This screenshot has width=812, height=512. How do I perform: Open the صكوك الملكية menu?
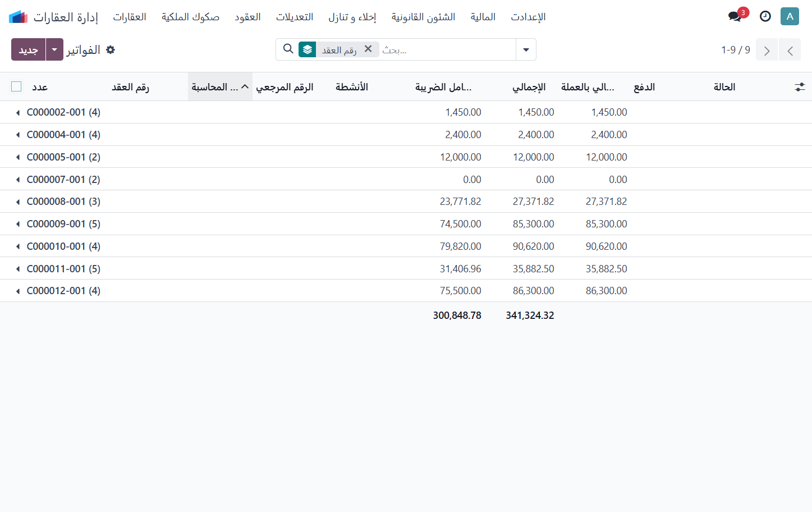(x=190, y=17)
